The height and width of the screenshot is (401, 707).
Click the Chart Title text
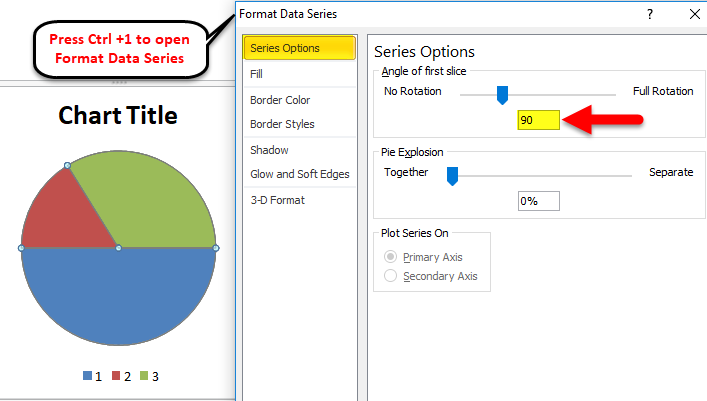click(x=118, y=115)
